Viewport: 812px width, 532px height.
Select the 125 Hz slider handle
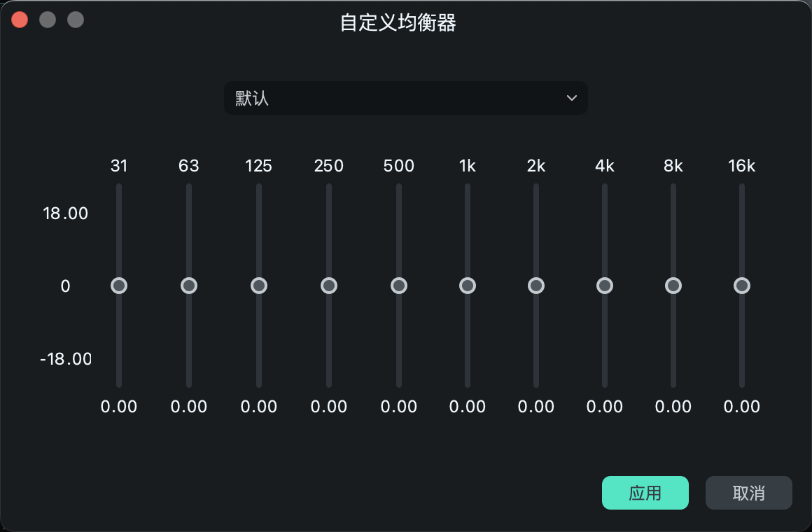259,285
